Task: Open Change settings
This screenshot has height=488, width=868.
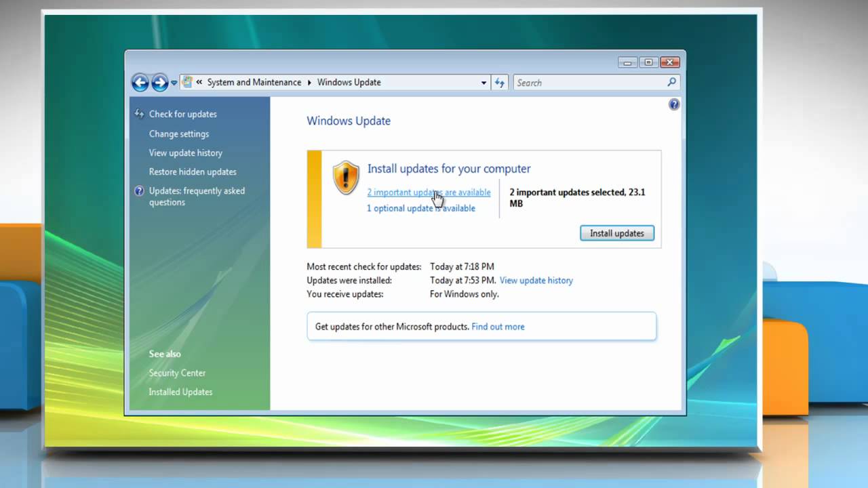Action: tap(179, 134)
